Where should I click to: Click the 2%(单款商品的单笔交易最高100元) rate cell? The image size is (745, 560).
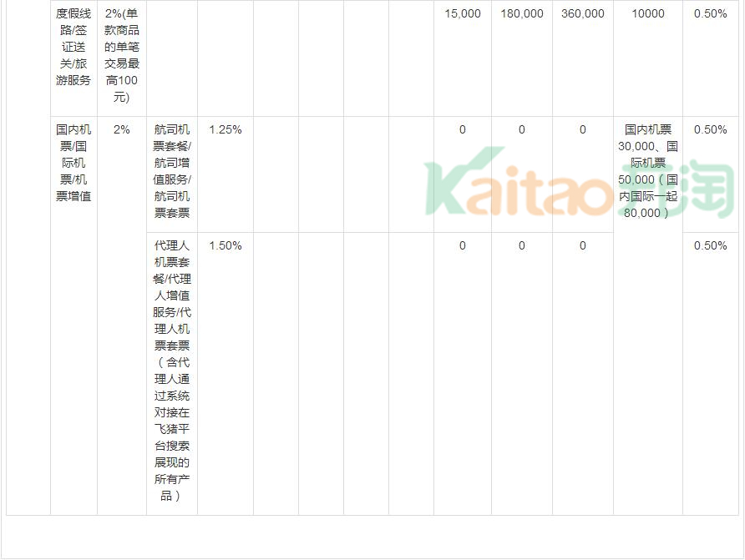(122, 55)
